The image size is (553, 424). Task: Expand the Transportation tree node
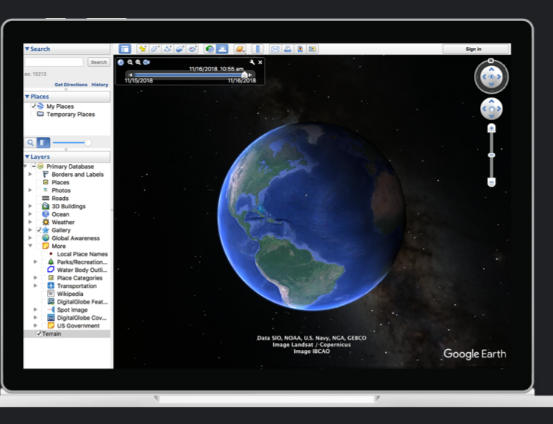(x=35, y=286)
